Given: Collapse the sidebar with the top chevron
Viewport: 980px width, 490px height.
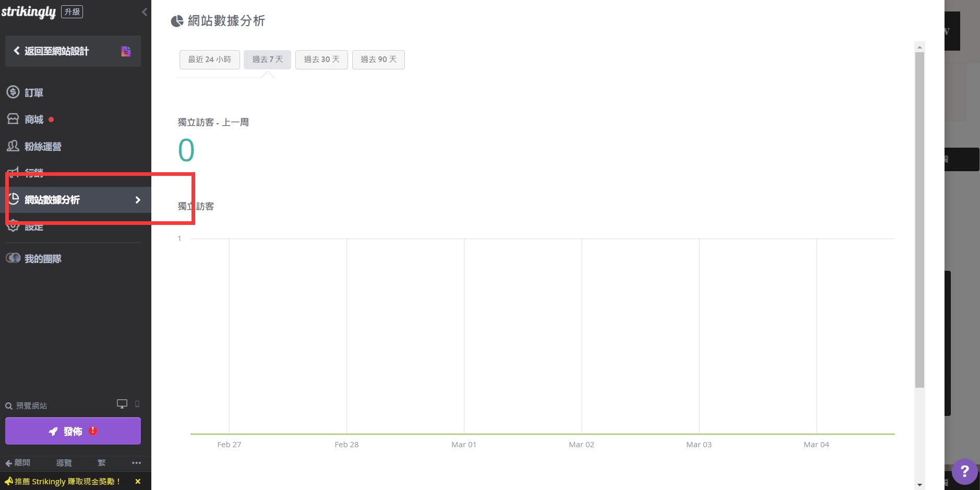Looking at the screenshot, I should pyautogui.click(x=145, y=12).
